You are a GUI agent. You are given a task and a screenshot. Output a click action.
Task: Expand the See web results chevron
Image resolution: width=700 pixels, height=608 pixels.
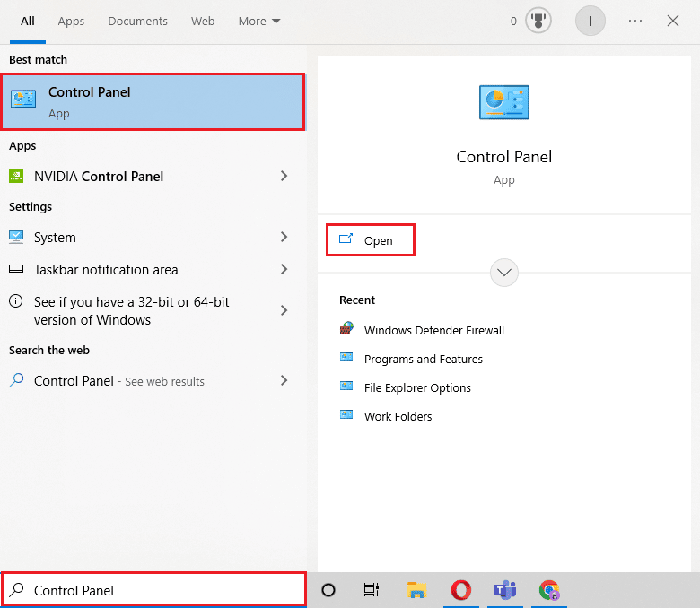coord(284,380)
